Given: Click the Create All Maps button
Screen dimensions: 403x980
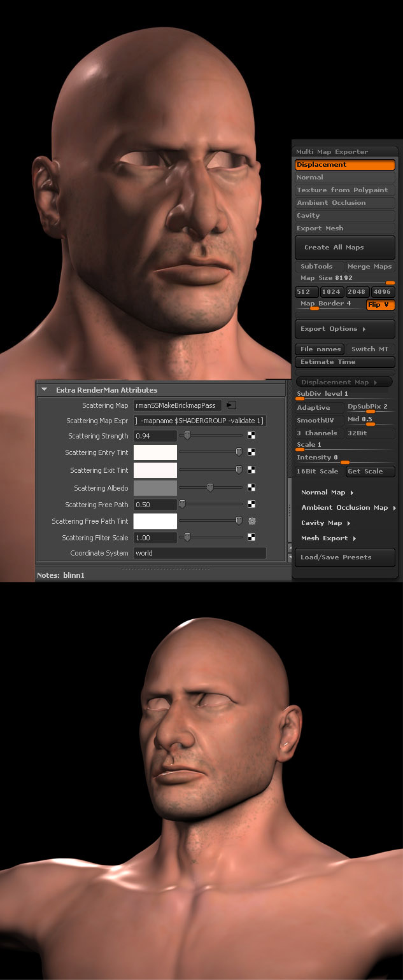Looking at the screenshot, I should click(x=344, y=248).
